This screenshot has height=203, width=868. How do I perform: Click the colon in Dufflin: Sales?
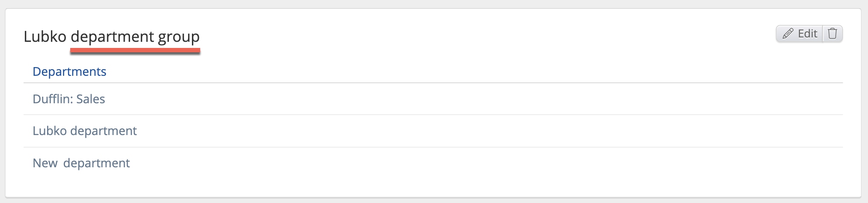(71, 100)
